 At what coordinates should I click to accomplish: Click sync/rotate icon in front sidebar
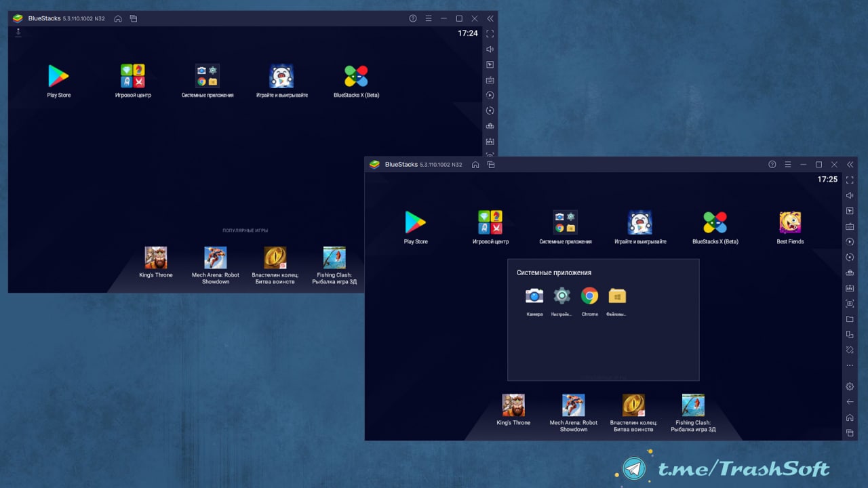pos(850,258)
